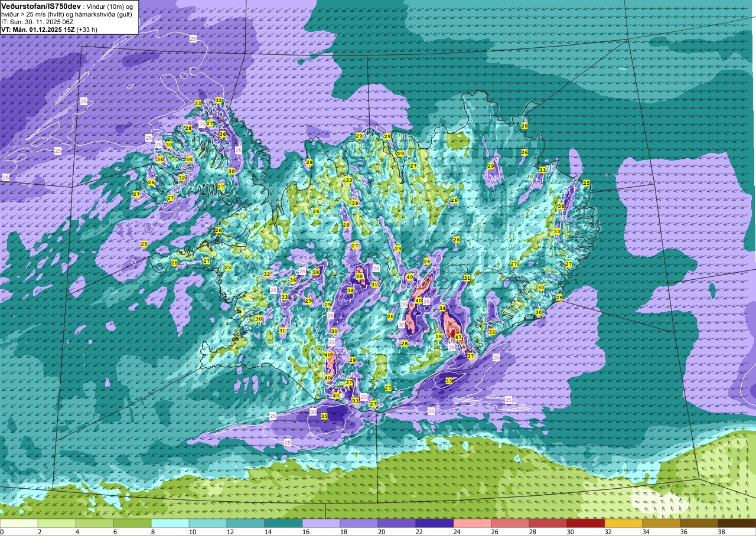Click the 32–34 m/s yellow-orange legend swatch
Image resolution: width=756 pixels, height=536 pixels.
tap(624, 524)
